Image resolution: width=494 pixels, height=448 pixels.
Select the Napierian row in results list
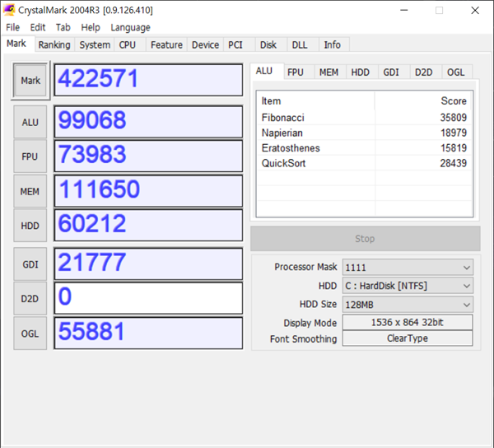(365, 133)
